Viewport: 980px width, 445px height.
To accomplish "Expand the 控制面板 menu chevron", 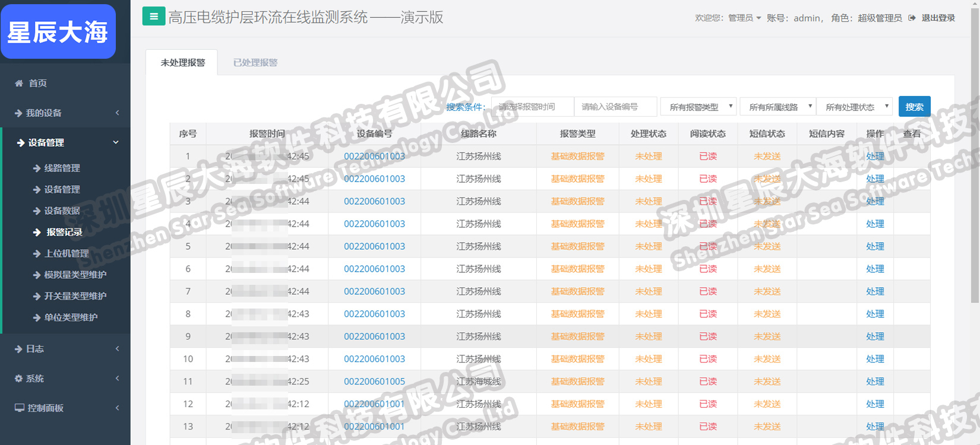I will pyautogui.click(x=117, y=408).
